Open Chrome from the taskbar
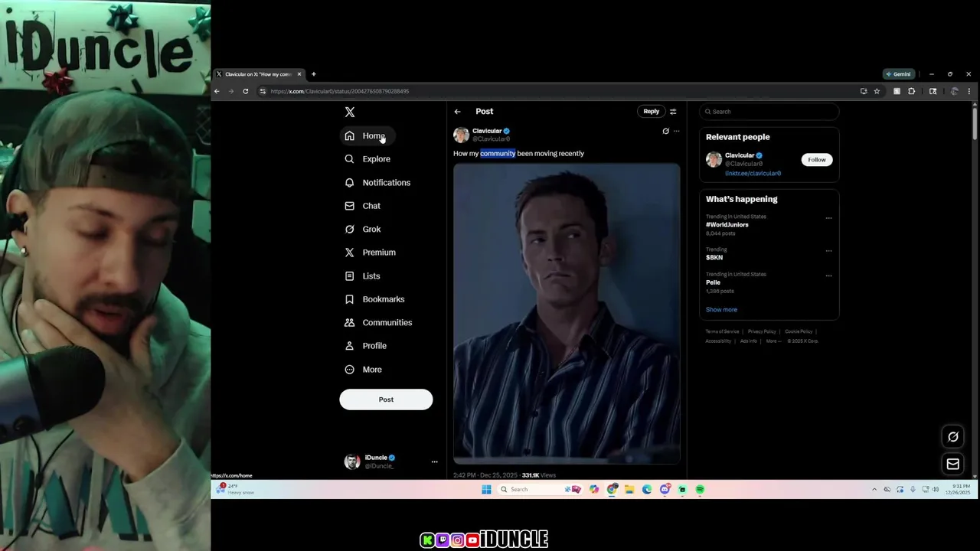Screen dimensions: 980x551 [612, 490]
